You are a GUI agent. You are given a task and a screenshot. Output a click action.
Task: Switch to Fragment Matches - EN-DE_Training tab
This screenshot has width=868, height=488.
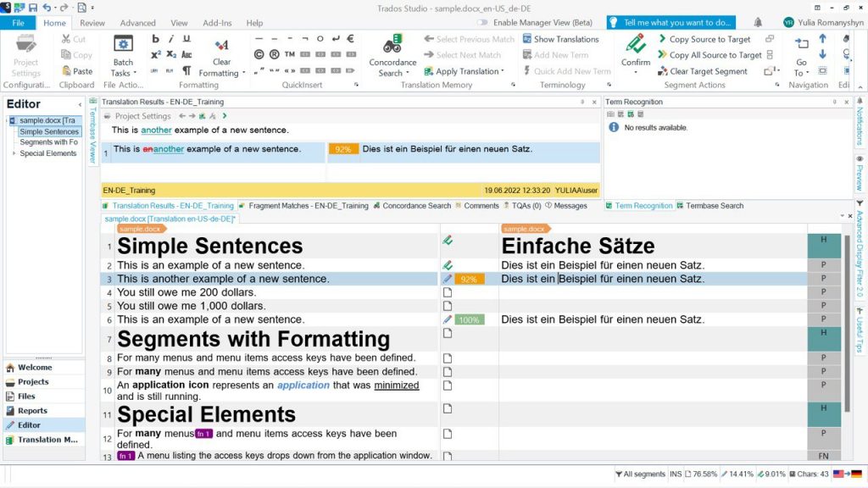coord(304,205)
